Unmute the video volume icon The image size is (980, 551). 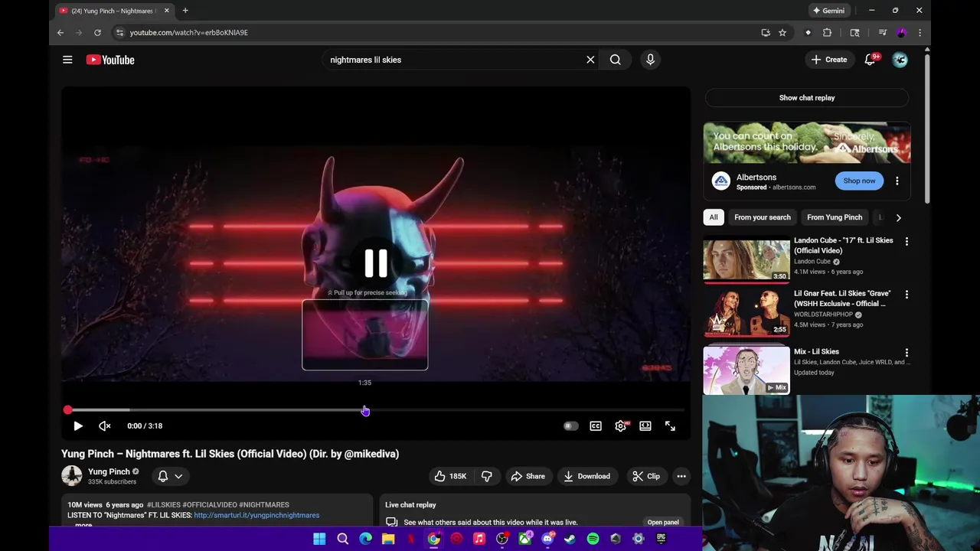click(x=105, y=426)
